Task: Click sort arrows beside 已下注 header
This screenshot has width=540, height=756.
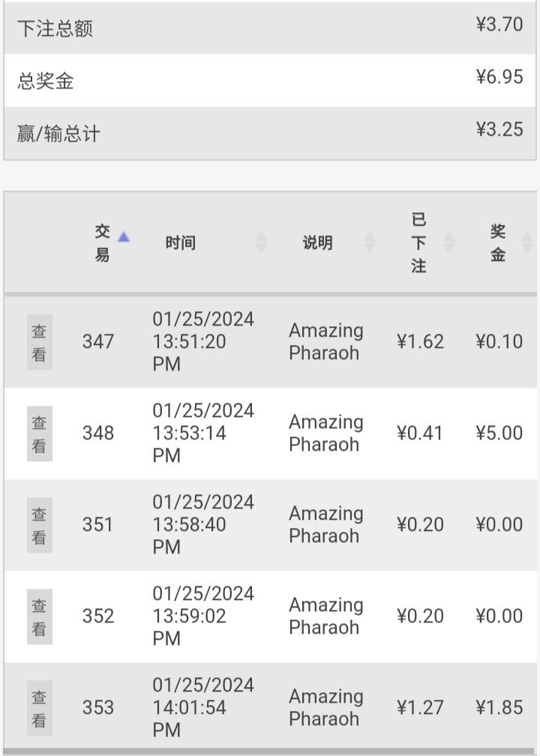Action: [x=449, y=242]
